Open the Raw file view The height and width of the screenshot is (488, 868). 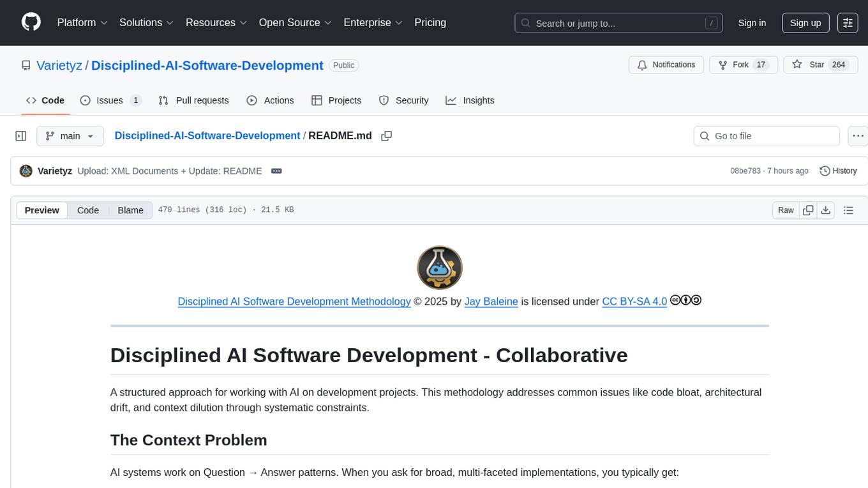pos(786,210)
